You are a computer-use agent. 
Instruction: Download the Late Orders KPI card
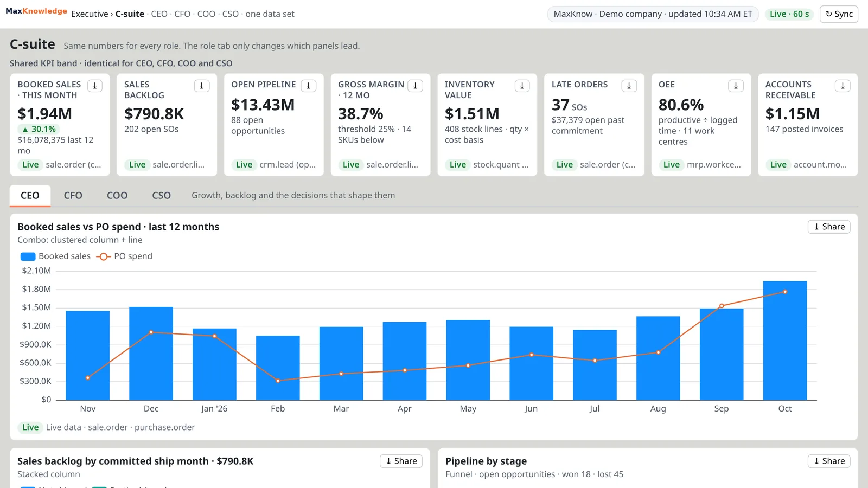(629, 86)
